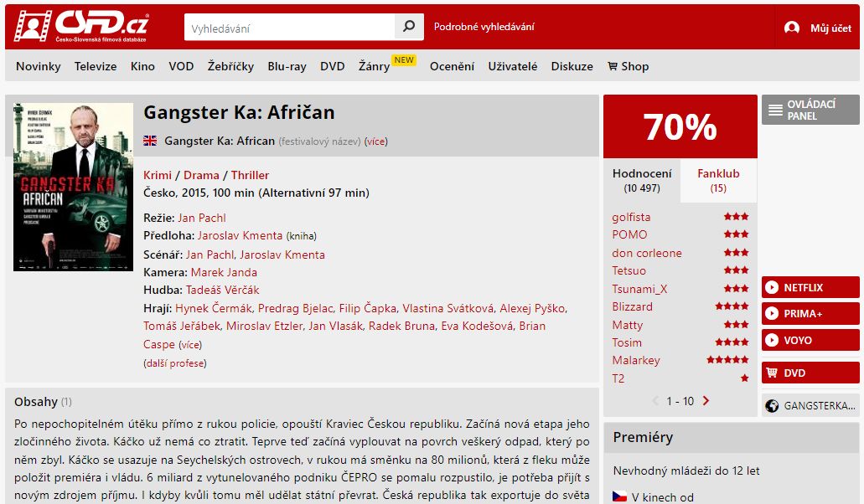Switch to Hodnocení tab
Screen dimensions: 864x504
tap(642, 181)
